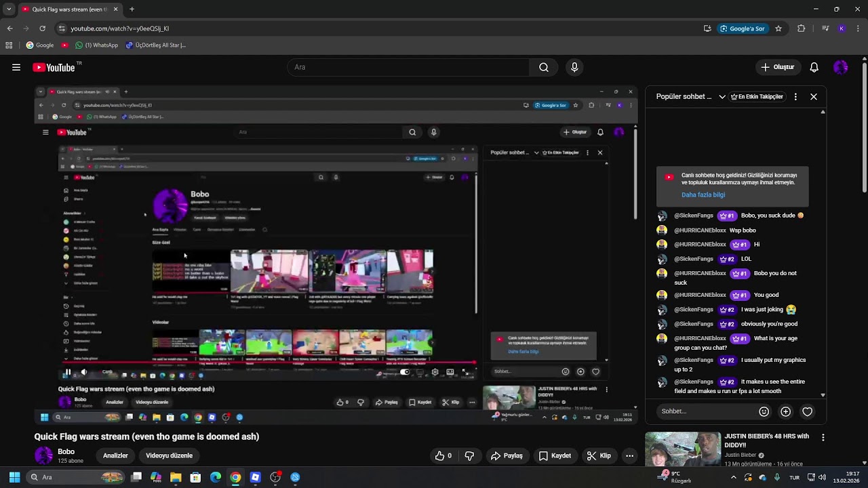
Task: Open Videoyu düzenle edit video button
Action: click(x=169, y=455)
